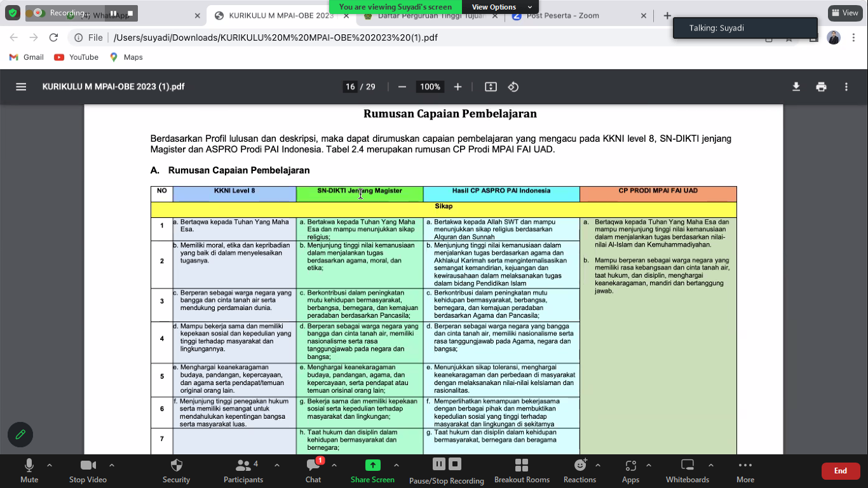
Task: Go back in browser history
Action: pyautogui.click(x=14, y=37)
